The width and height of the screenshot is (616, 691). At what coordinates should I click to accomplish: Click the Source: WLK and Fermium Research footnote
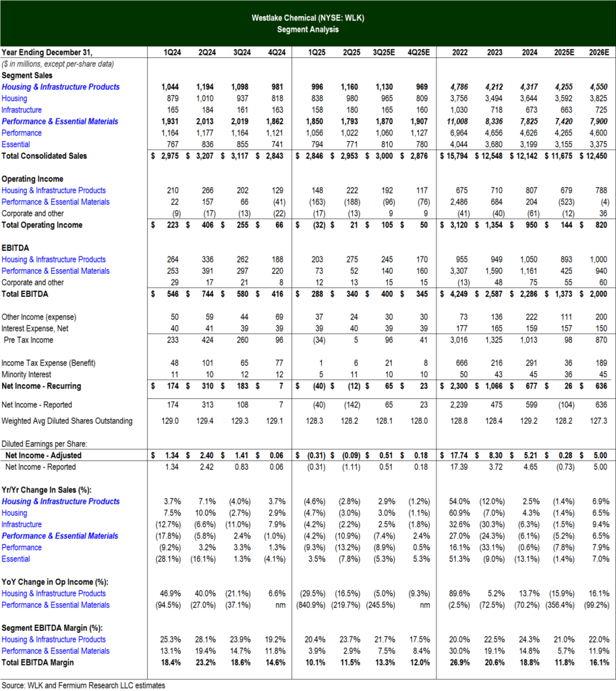point(83,686)
